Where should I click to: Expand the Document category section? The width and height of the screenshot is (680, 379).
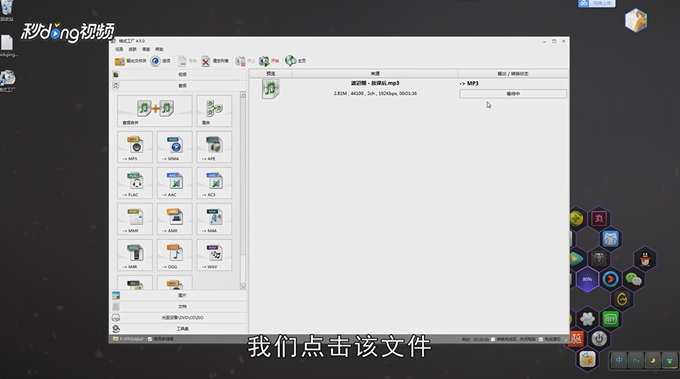(x=179, y=307)
